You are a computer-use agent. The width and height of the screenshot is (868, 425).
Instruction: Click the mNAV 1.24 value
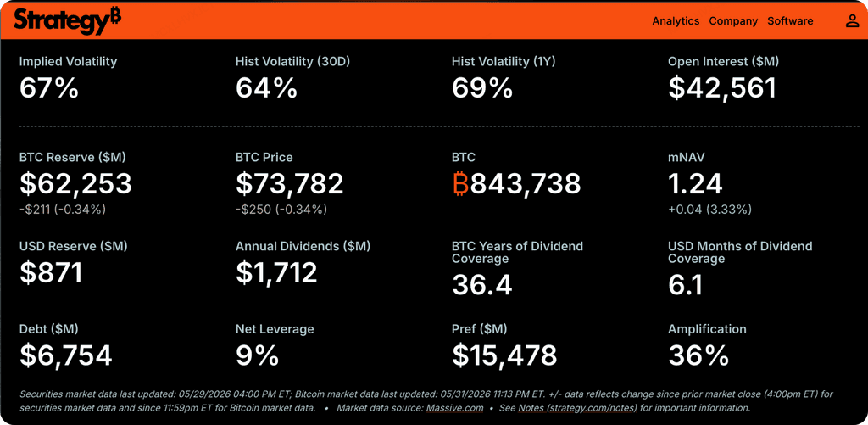(x=695, y=184)
